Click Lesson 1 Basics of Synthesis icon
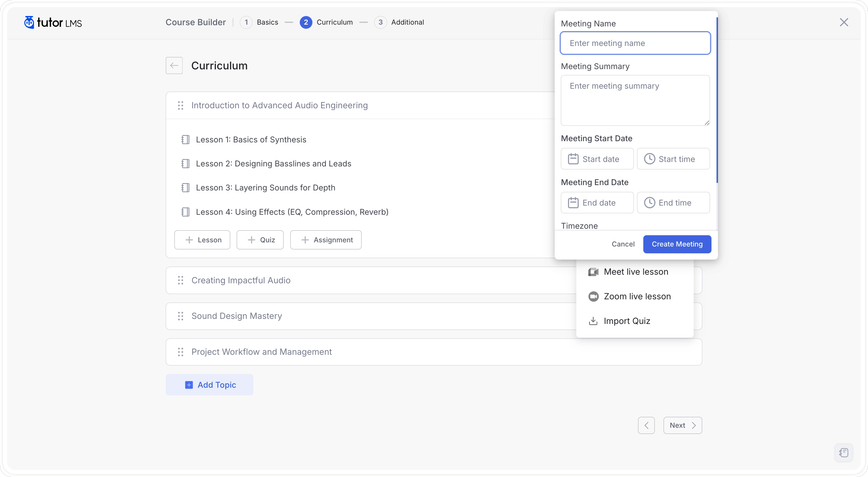Image resolution: width=868 pixels, height=477 pixels. (x=185, y=139)
